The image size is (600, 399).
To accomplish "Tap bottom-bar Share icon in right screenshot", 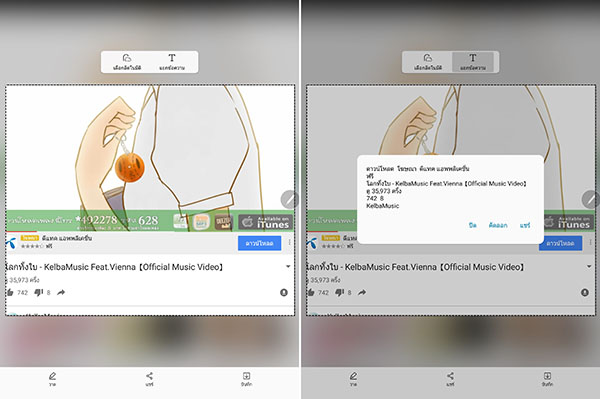I will tap(450, 376).
